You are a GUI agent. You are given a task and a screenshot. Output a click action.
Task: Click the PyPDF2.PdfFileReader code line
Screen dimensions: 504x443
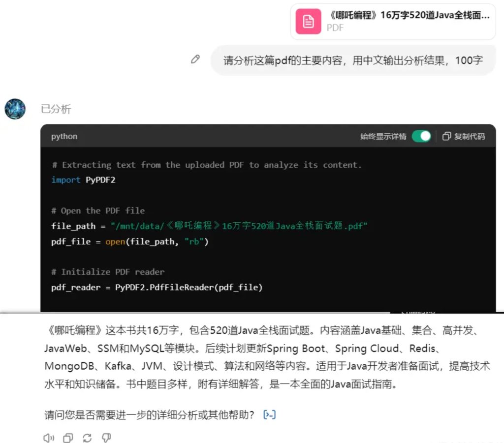tap(157, 287)
